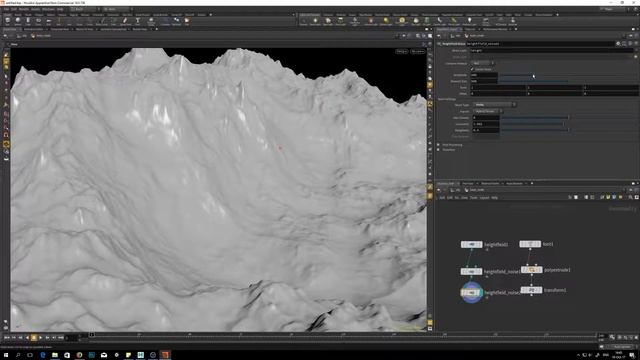Click the heightfield1 node
The image size is (640, 360).
471,244
